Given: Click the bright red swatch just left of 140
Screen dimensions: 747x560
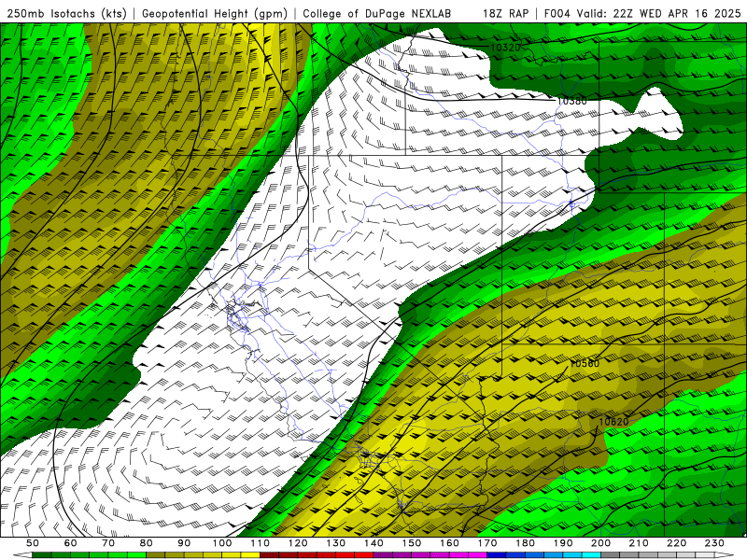Looking at the screenshot, I should point(364,555).
